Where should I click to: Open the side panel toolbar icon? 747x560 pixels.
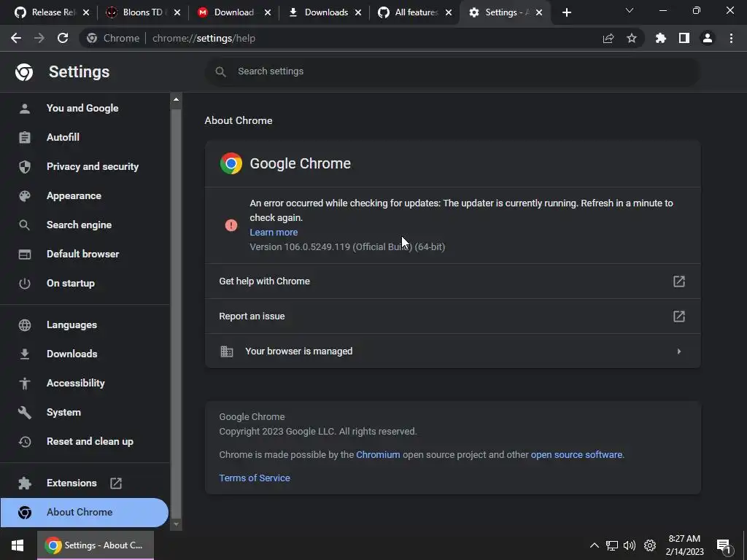pyautogui.click(x=684, y=38)
